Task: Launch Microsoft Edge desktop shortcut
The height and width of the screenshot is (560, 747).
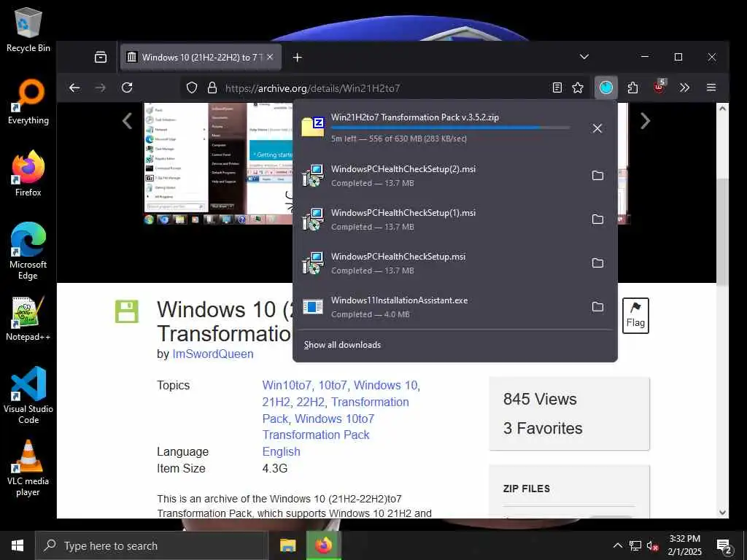Action: click(28, 252)
